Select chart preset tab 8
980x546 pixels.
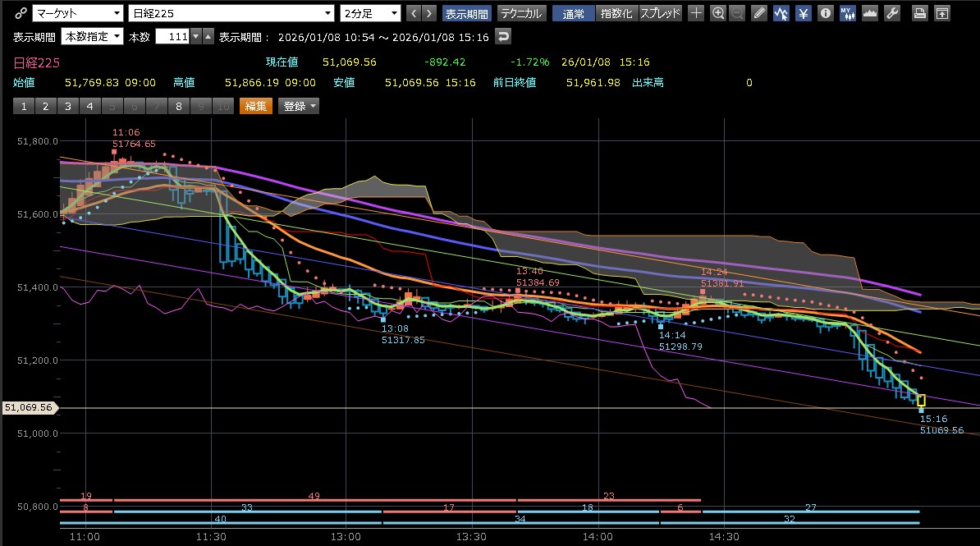click(177, 106)
